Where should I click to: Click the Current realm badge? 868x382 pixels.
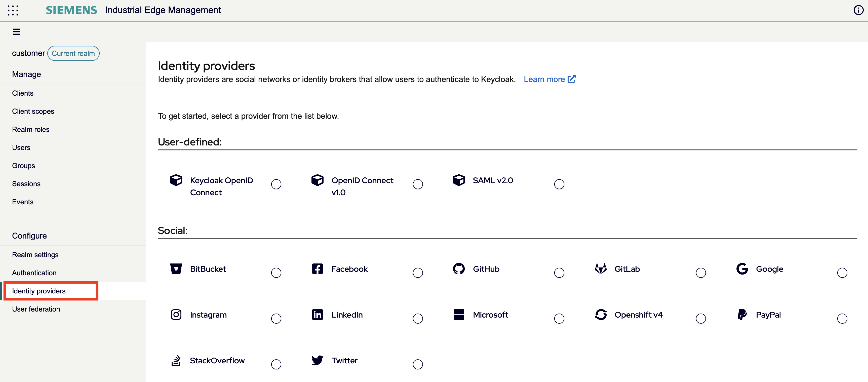coord(73,53)
